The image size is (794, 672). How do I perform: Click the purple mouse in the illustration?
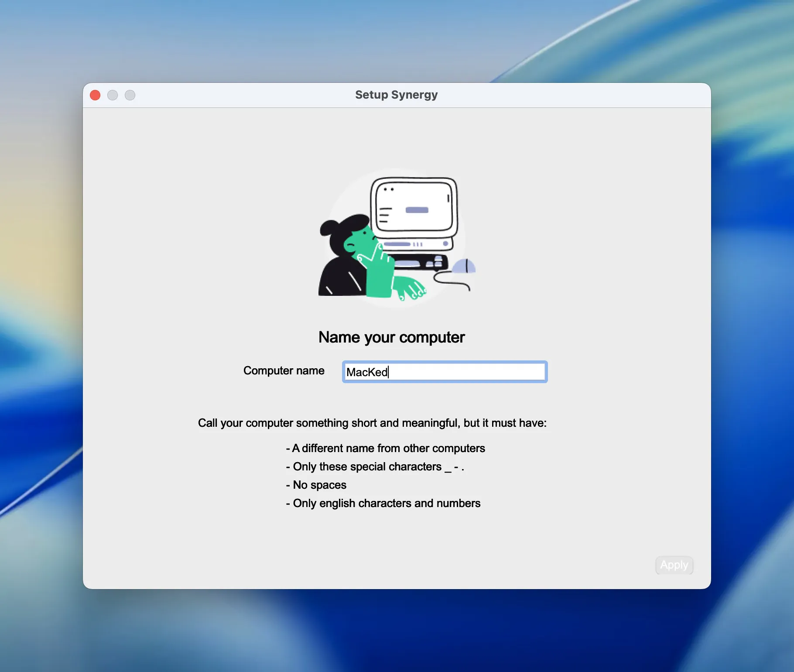point(464,266)
